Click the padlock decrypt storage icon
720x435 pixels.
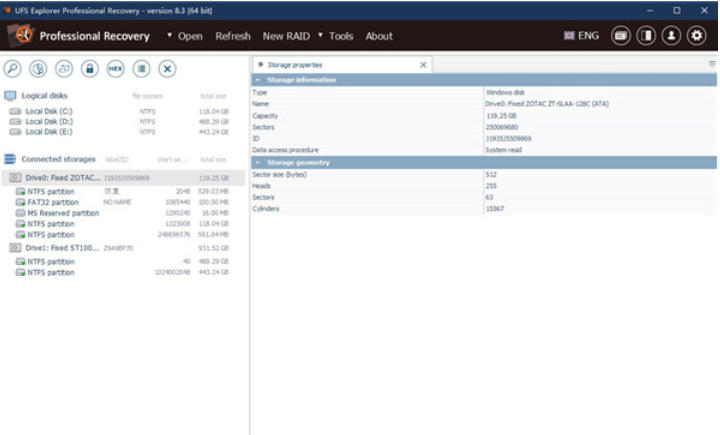[90, 68]
